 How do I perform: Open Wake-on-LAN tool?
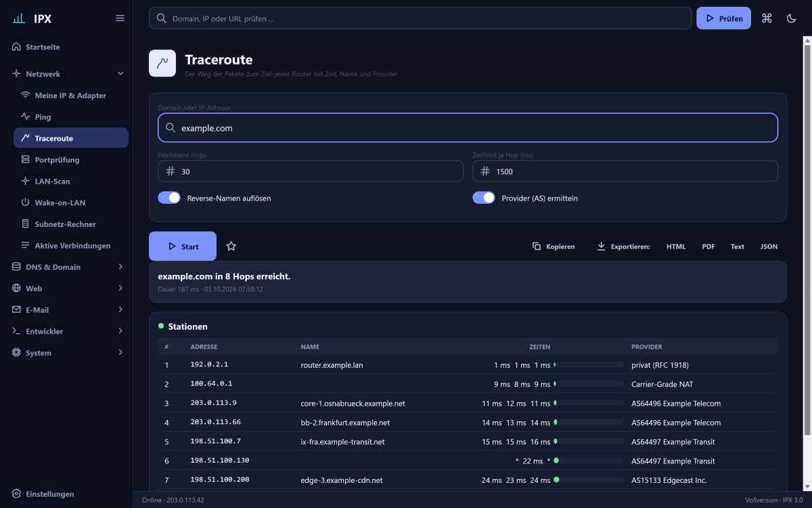pos(71,203)
